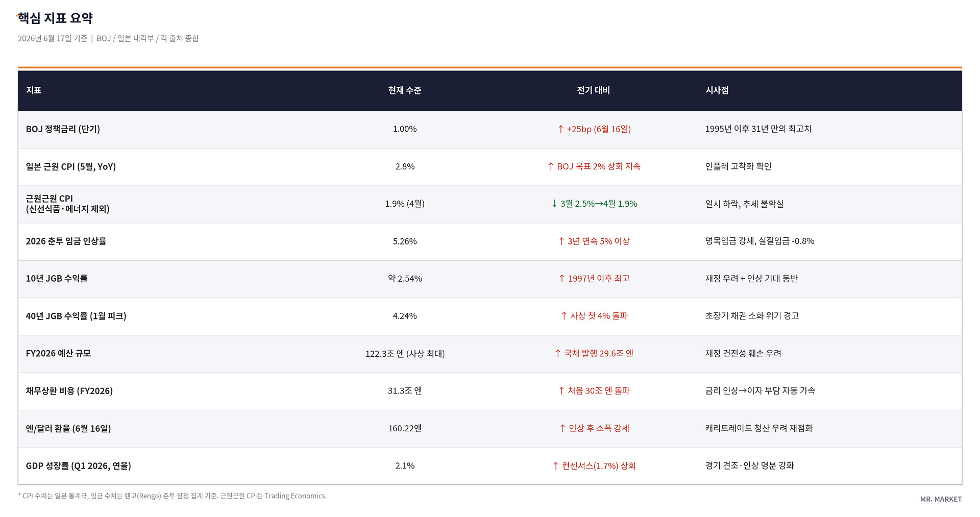Click the up arrow next to 1997년 이후 최고

tap(562, 279)
